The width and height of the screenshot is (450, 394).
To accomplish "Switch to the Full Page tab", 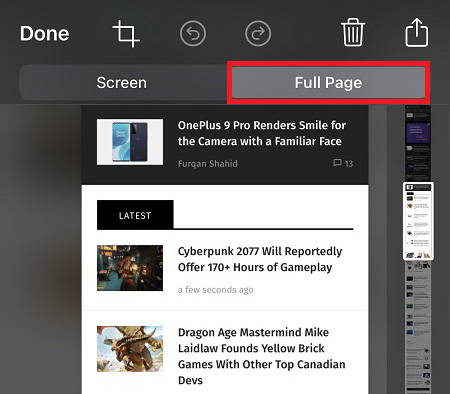I will [328, 82].
